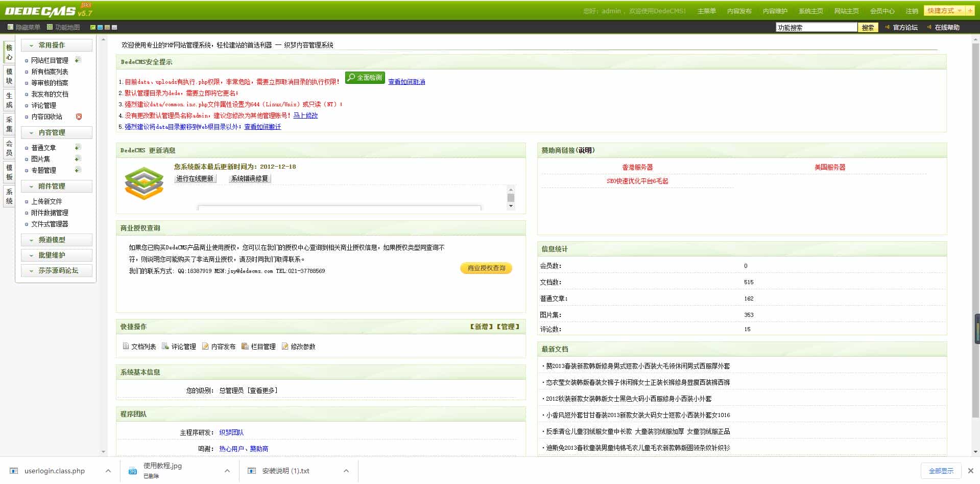Open the 文件式管理器 sidebar item
Image resolution: width=980 pixels, height=484 pixels.
tap(50, 224)
